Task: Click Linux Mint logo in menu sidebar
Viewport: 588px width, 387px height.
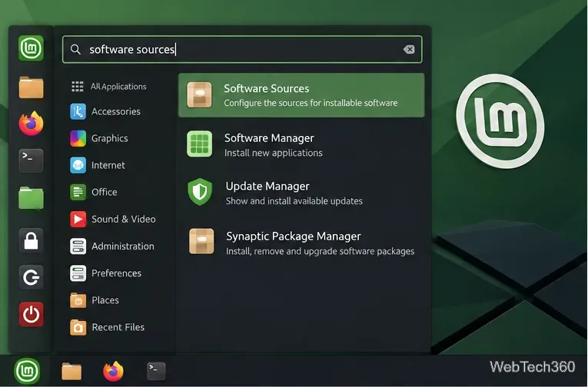Action: pyautogui.click(x=31, y=48)
